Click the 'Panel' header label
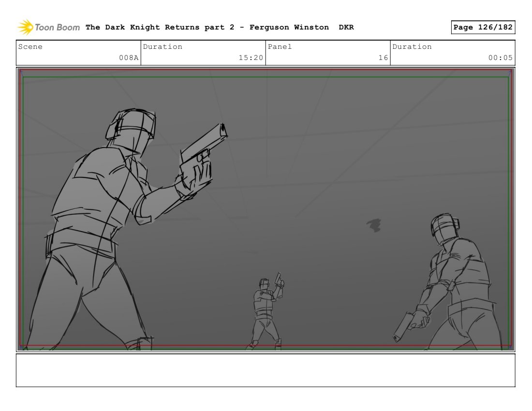 (x=280, y=47)
